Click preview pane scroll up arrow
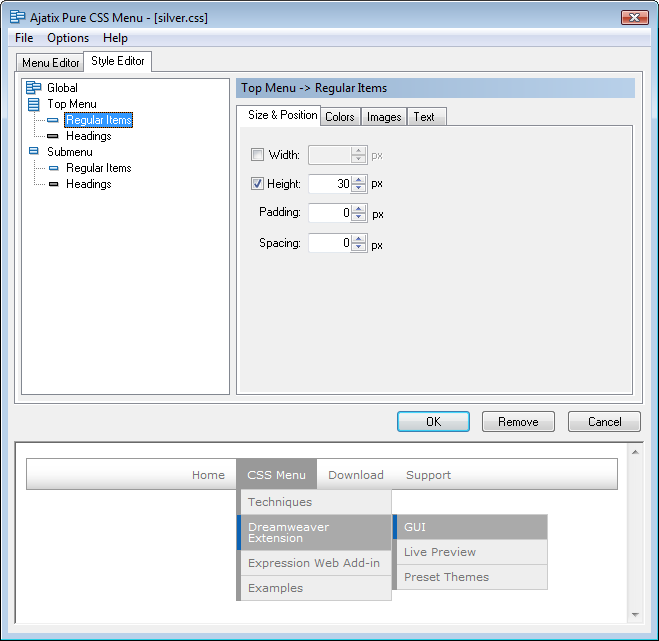659x641 pixels. pyautogui.click(x=635, y=452)
